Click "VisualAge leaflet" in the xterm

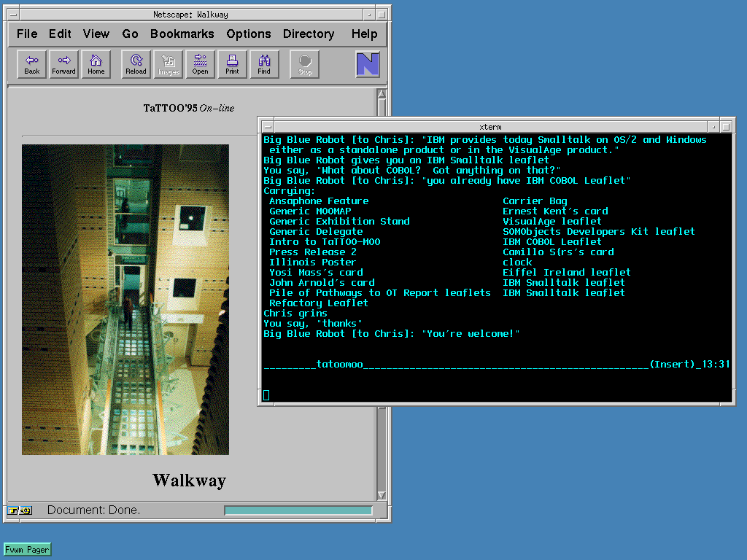point(552,222)
